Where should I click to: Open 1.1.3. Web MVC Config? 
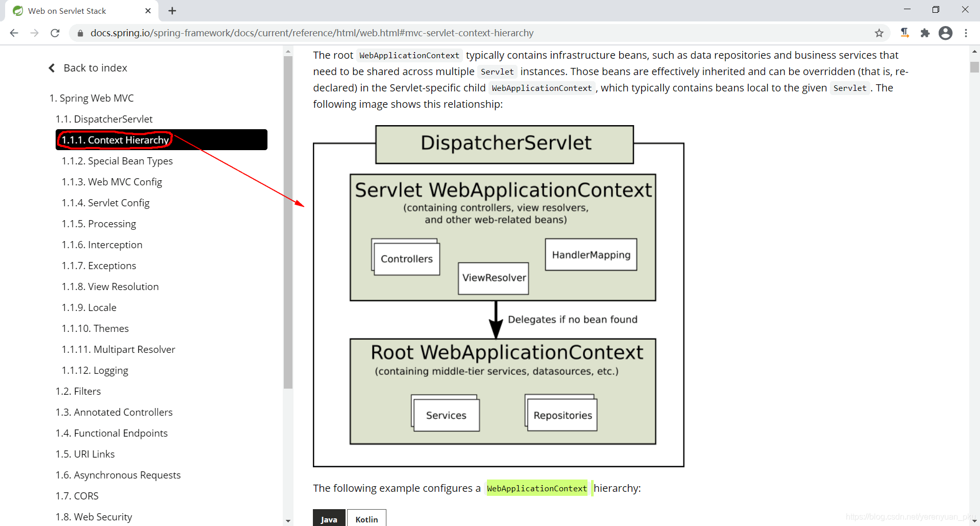tap(112, 182)
